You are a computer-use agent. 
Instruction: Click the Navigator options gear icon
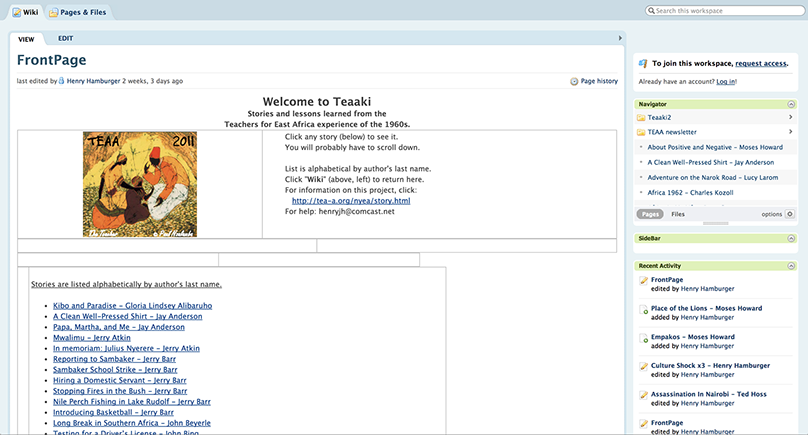pyautogui.click(x=790, y=214)
